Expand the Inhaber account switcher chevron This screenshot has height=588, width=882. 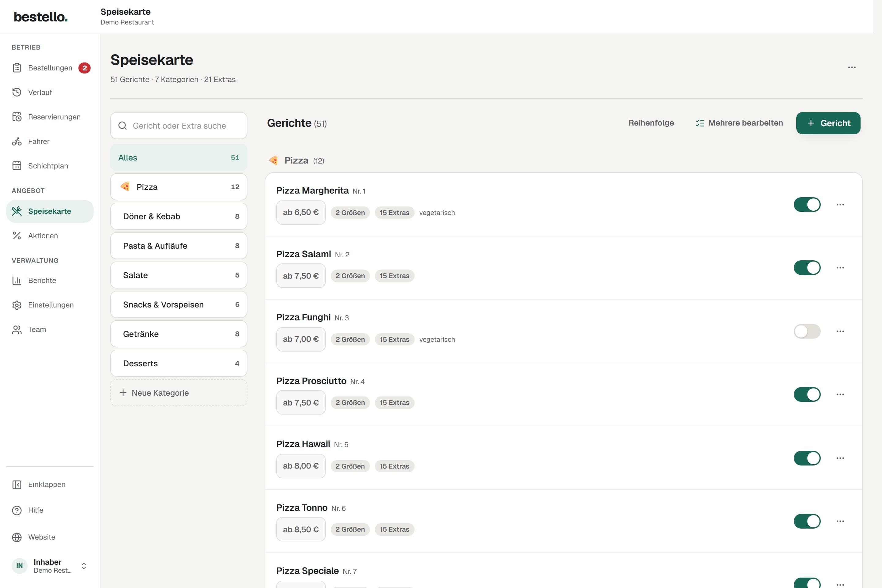click(x=84, y=566)
